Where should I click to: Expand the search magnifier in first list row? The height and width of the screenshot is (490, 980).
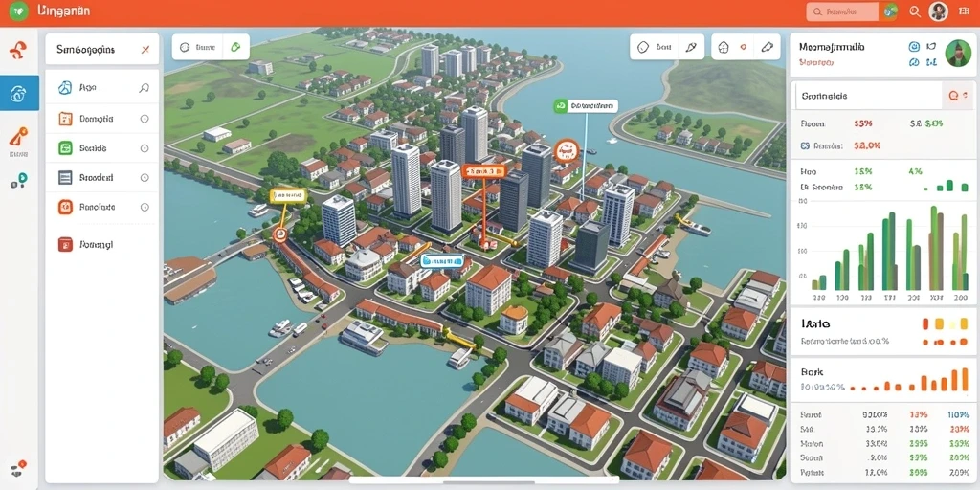145,88
